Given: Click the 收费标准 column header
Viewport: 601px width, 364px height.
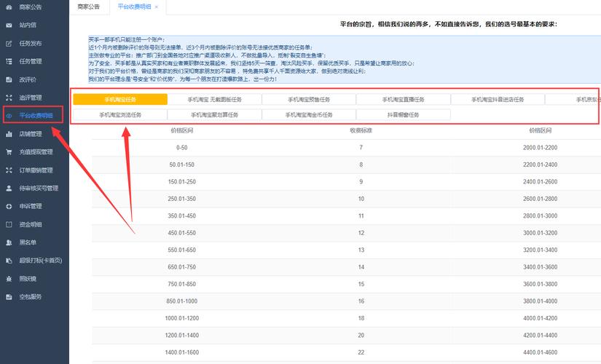Looking at the screenshot, I should [x=361, y=130].
